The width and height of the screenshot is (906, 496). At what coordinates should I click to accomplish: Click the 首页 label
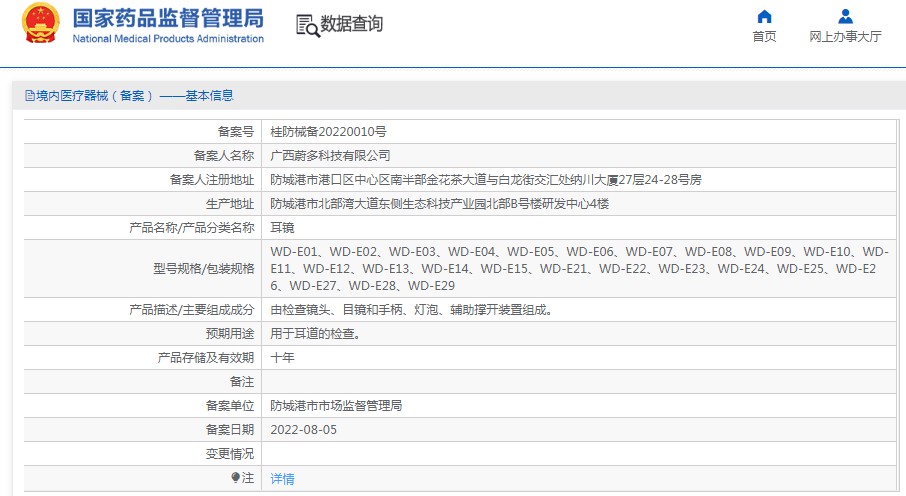coord(764,36)
